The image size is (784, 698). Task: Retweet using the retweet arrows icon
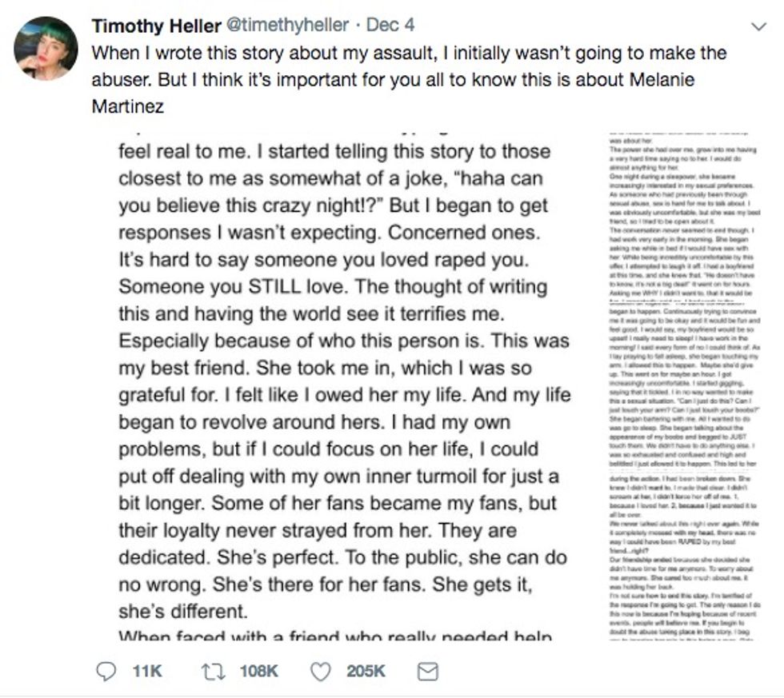[214, 672]
